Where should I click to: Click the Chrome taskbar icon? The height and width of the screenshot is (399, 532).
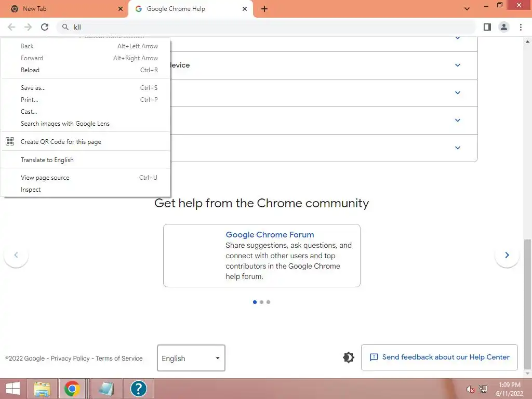coord(72,389)
